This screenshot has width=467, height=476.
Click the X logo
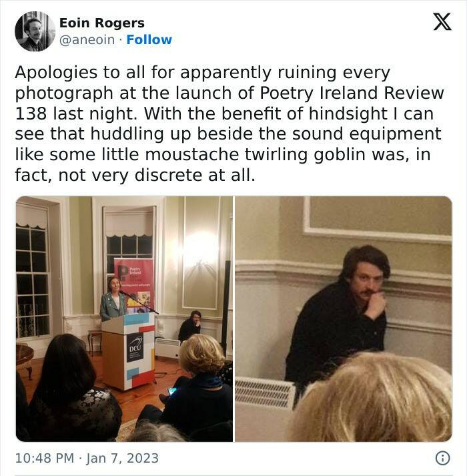(x=442, y=22)
